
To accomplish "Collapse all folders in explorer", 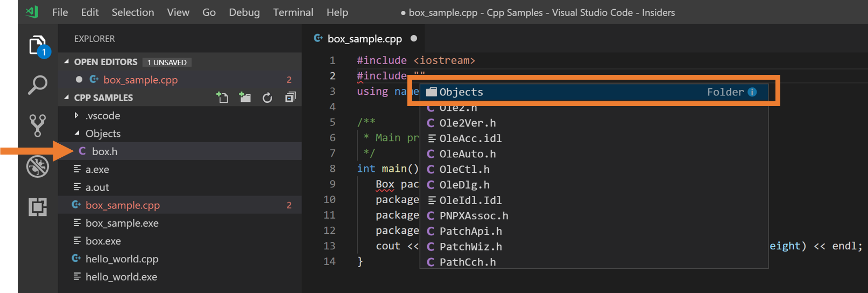I will [290, 97].
